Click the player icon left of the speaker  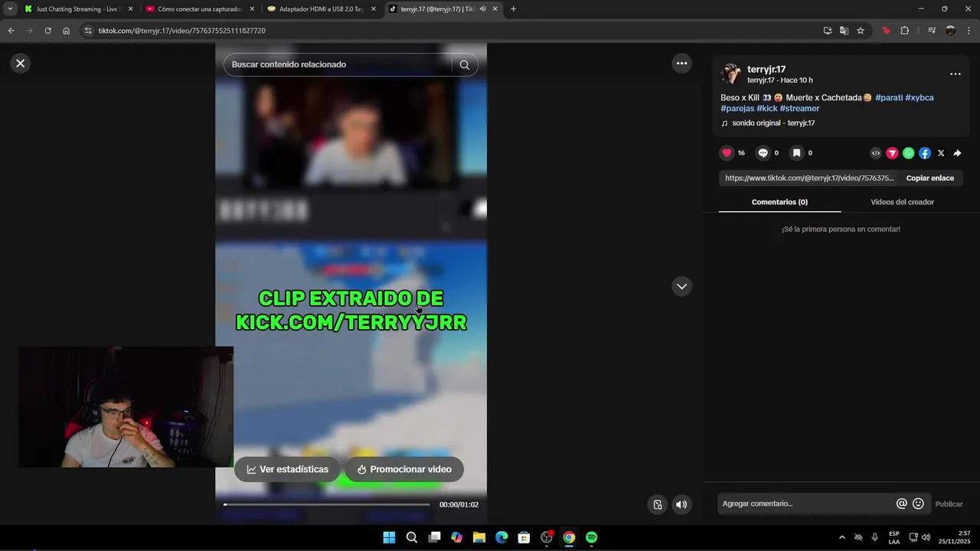point(657,505)
